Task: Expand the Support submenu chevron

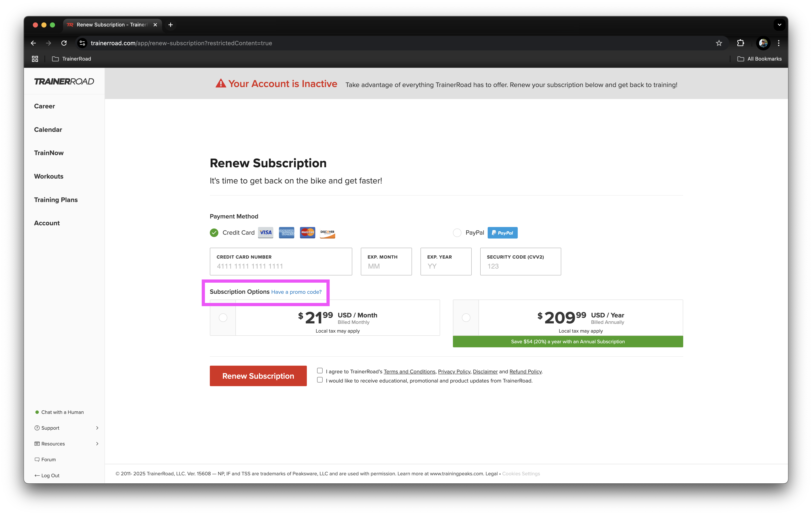Action: [x=97, y=428]
